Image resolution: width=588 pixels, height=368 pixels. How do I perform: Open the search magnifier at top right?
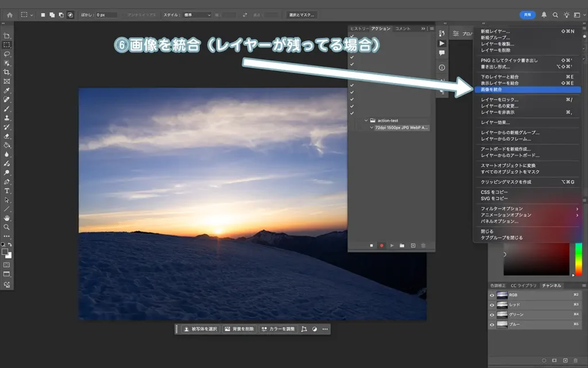[555, 15]
